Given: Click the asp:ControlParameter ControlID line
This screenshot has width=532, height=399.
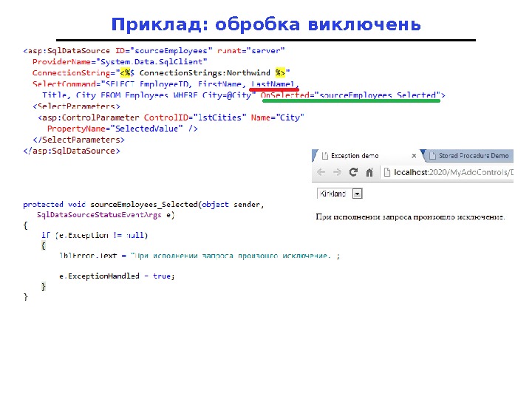Looking at the screenshot, I should pyautogui.click(x=171, y=117).
